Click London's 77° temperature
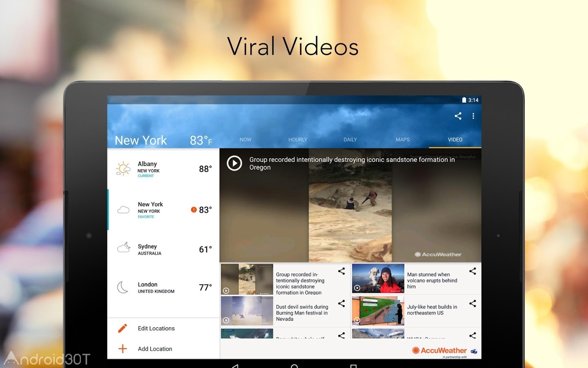This screenshot has height=368, width=588. [x=205, y=287]
